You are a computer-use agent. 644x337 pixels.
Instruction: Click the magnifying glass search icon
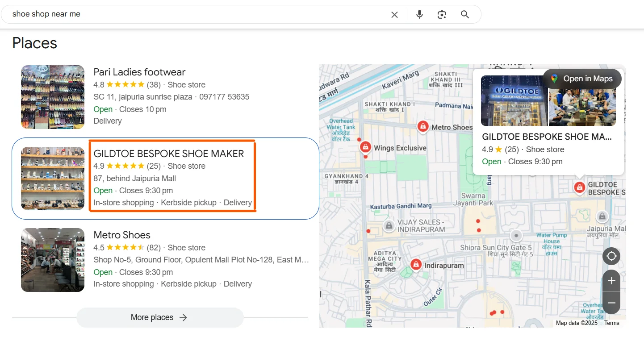click(x=465, y=14)
